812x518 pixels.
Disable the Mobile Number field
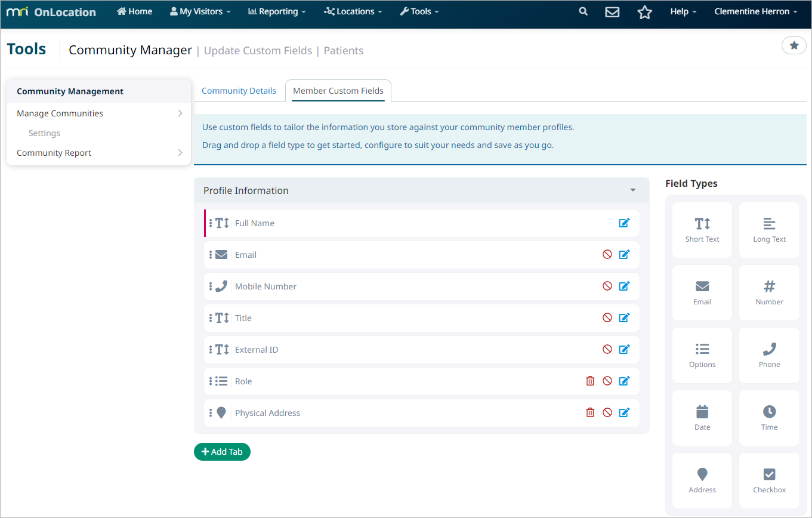pyautogui.click(x=607, y=286)
